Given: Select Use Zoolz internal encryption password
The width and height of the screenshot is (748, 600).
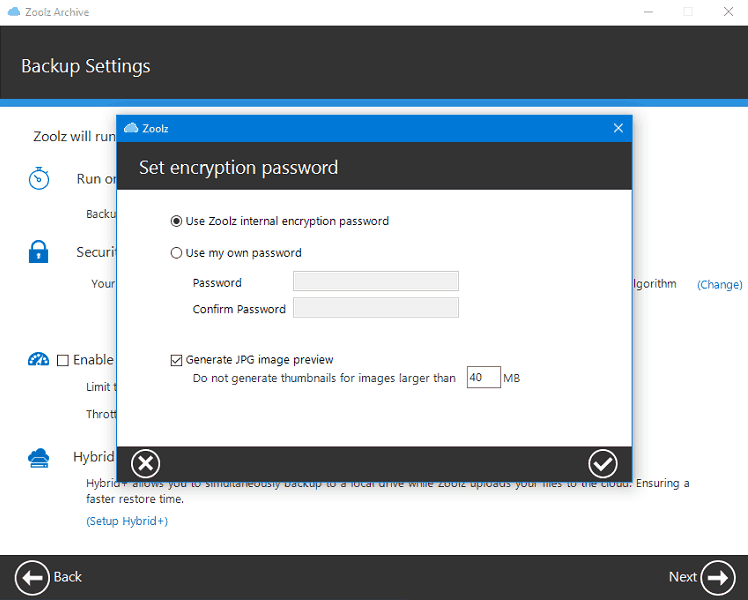Looking at the screenshot, I should pyautogui.click(x=280, y=221).
